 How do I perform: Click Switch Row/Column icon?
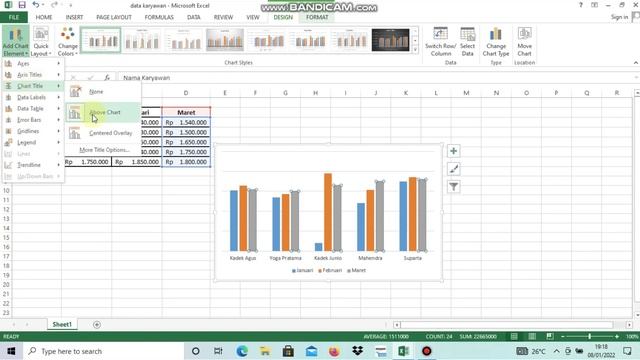(x=440, y=42)
